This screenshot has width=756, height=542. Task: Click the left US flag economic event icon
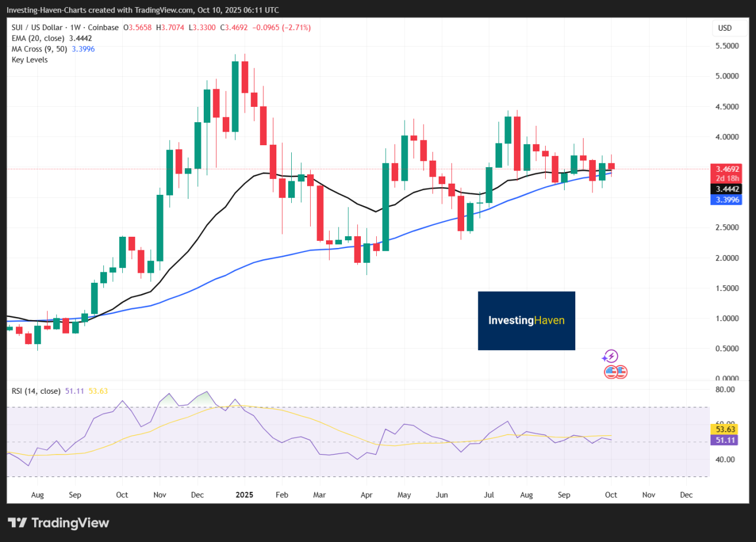pos(611,372)
